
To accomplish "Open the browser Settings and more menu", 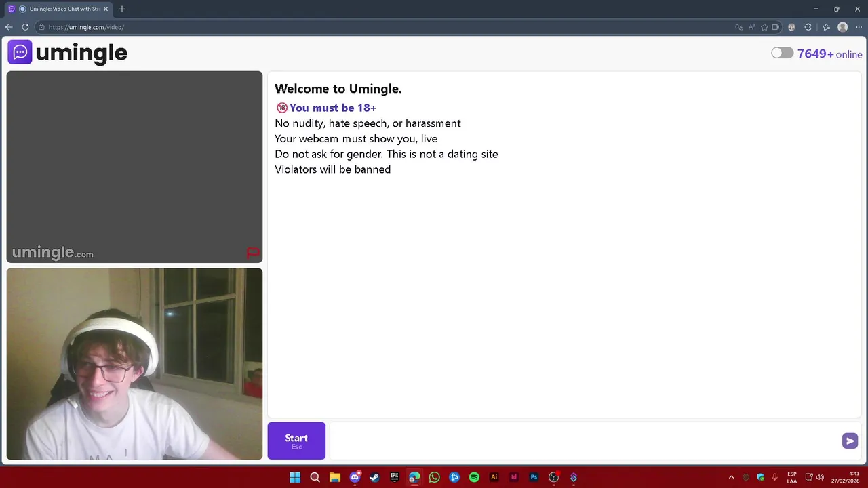I will coord(859,27).
